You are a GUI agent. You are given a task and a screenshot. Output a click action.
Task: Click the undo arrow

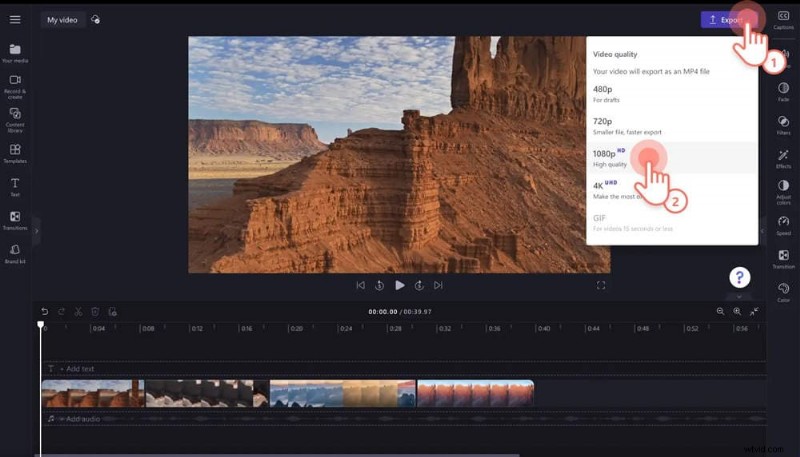(45, 311)
